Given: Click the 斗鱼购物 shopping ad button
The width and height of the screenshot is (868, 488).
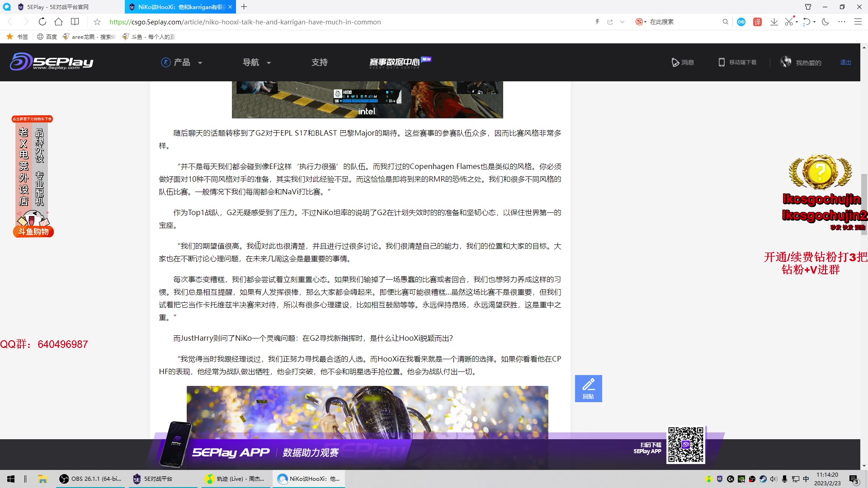Looking at the screenshot, I should 33,232.
